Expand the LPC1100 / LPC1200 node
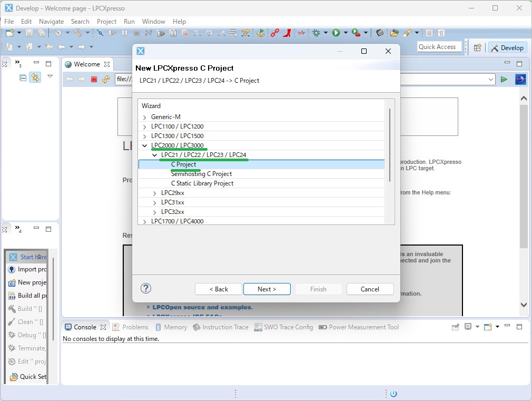532x401 pixels. (x=145, y=126)
